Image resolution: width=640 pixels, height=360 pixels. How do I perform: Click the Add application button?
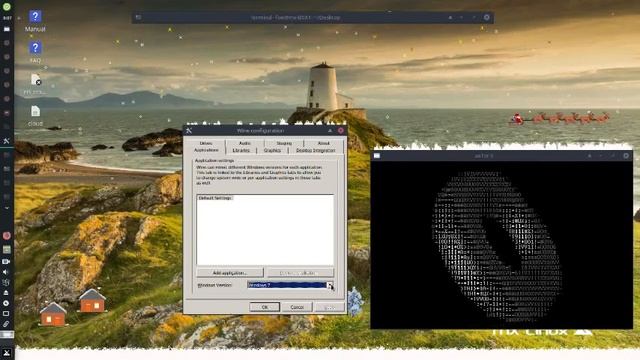coord(230,273)
